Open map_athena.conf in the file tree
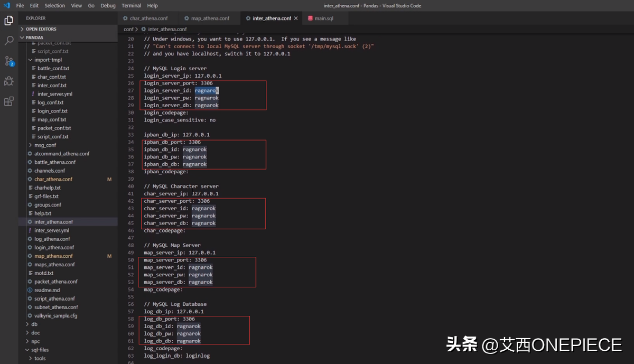The image size is (634, 364). [53, 256]
